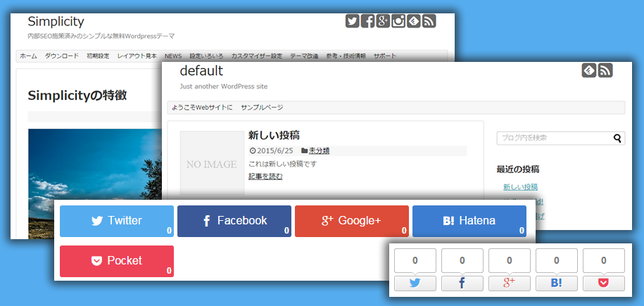Click the これは新しい投稿です excerpt text

coord(282,164)
